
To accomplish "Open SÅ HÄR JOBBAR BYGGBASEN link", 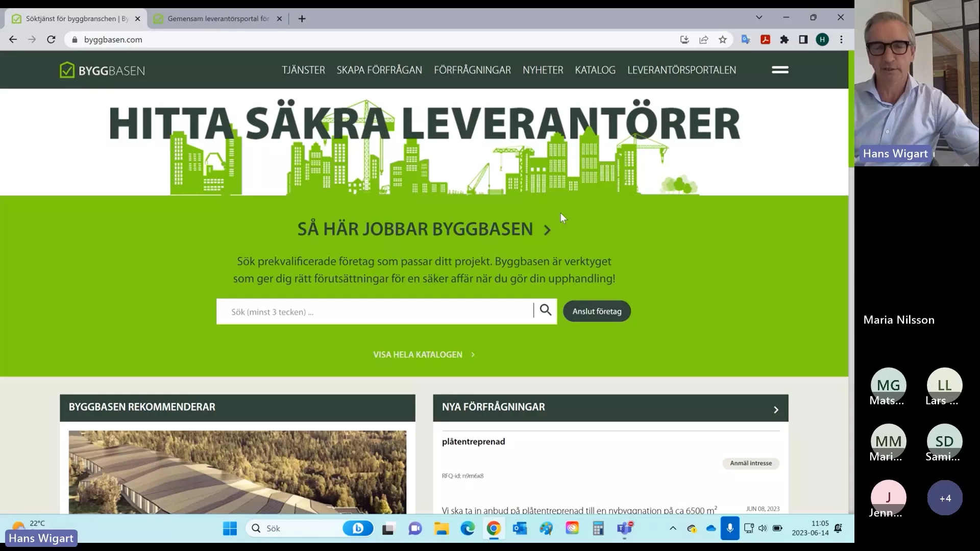I will [x=415, y=229].
